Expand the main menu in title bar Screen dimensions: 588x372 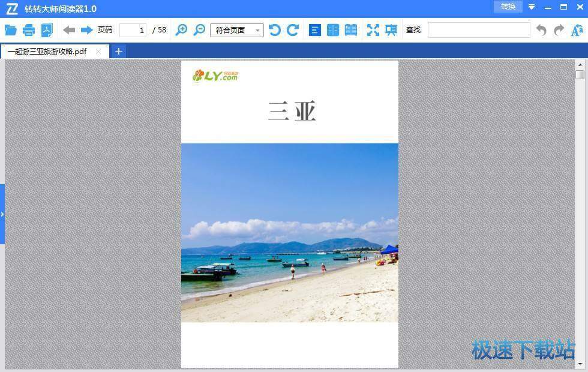(x=532, y=7)
